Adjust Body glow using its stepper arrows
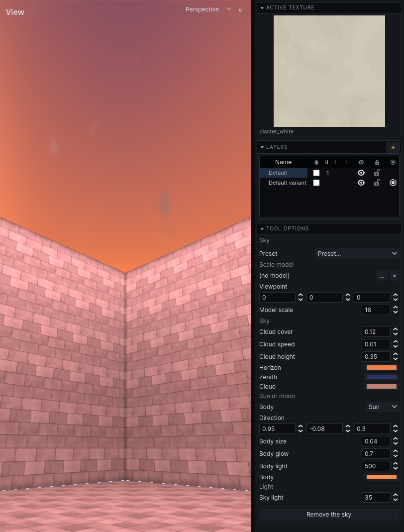The width and height of the screenshot is (404, 532). [395, 454]
